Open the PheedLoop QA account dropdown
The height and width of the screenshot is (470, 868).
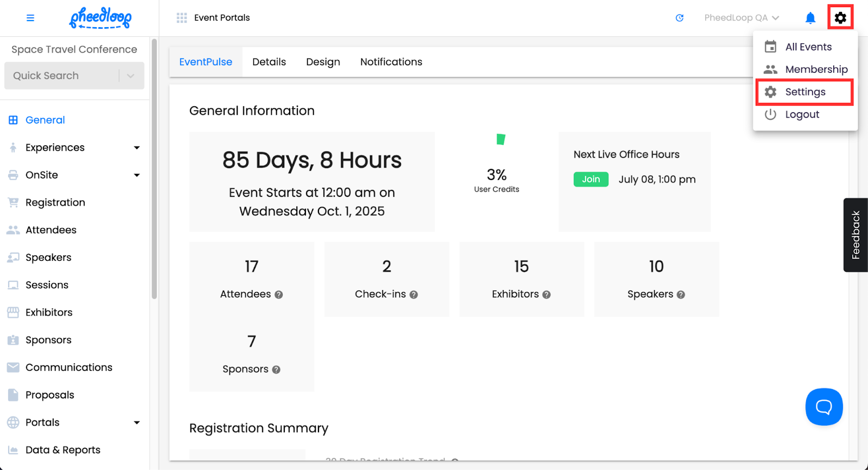[741, 18]
